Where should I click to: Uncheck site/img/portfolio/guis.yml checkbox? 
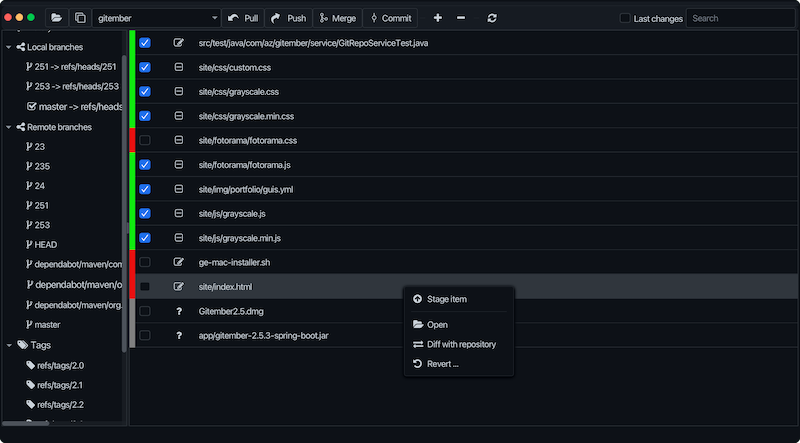click(145, 189)
